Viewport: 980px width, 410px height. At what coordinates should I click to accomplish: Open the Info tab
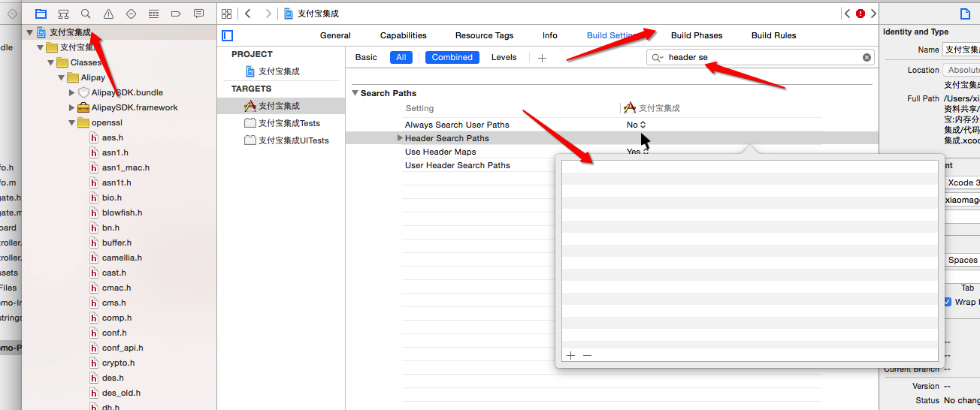tap(550, 35)
